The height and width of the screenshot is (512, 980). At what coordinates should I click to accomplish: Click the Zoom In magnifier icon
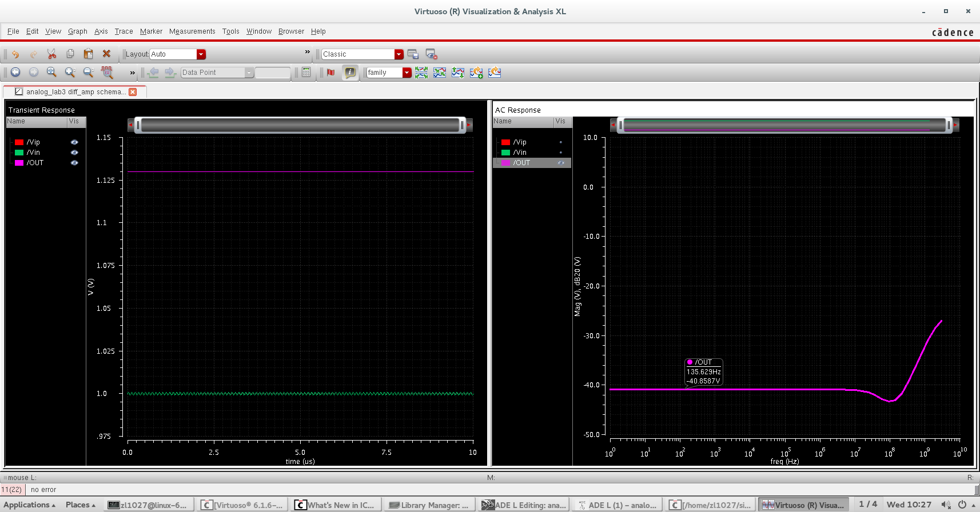click(70, 73)
